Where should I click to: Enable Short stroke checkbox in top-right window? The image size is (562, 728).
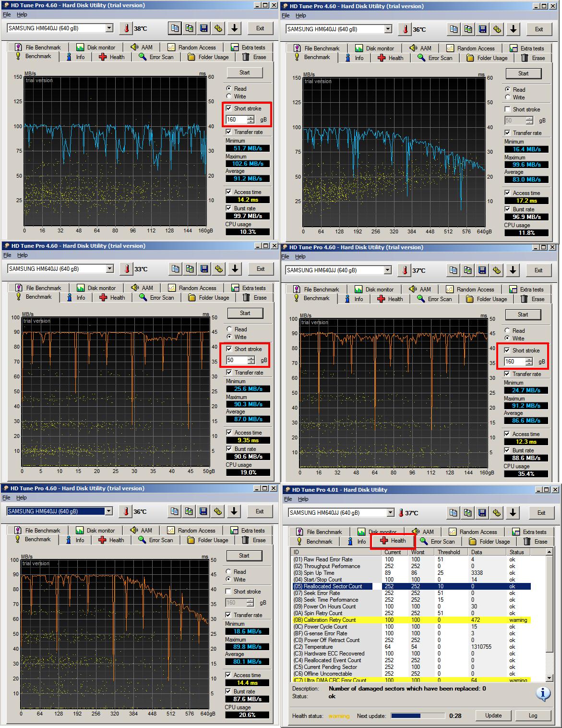(508, 109)
